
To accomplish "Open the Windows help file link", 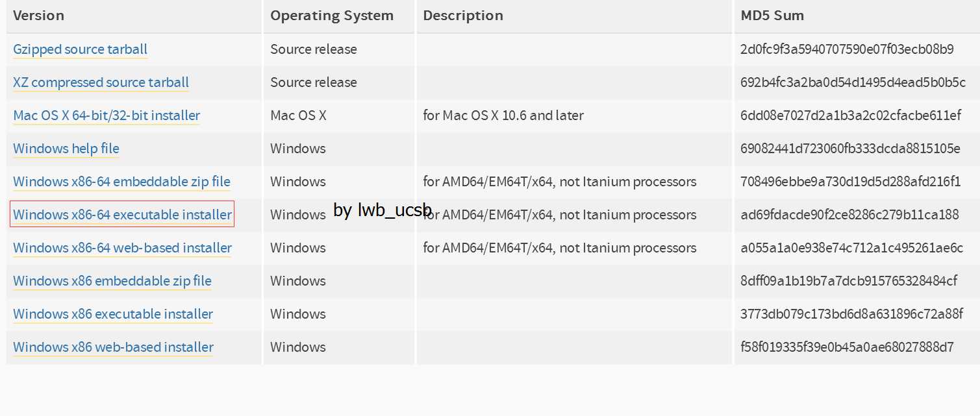I will coord(66,149).
